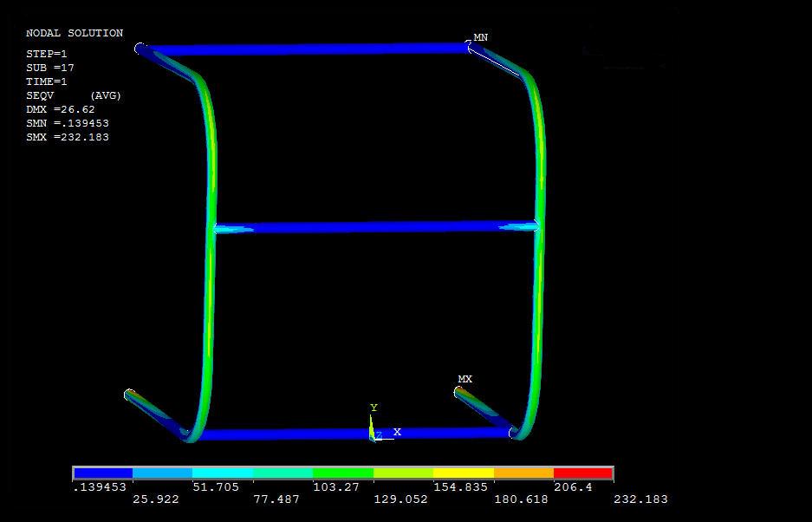
Task: Click the NODAL SOLUTION title text
Action: [75, 33]
